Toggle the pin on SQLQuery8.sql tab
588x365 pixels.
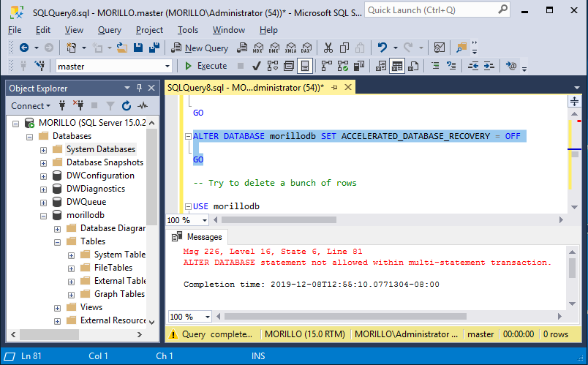click(334, 87)
